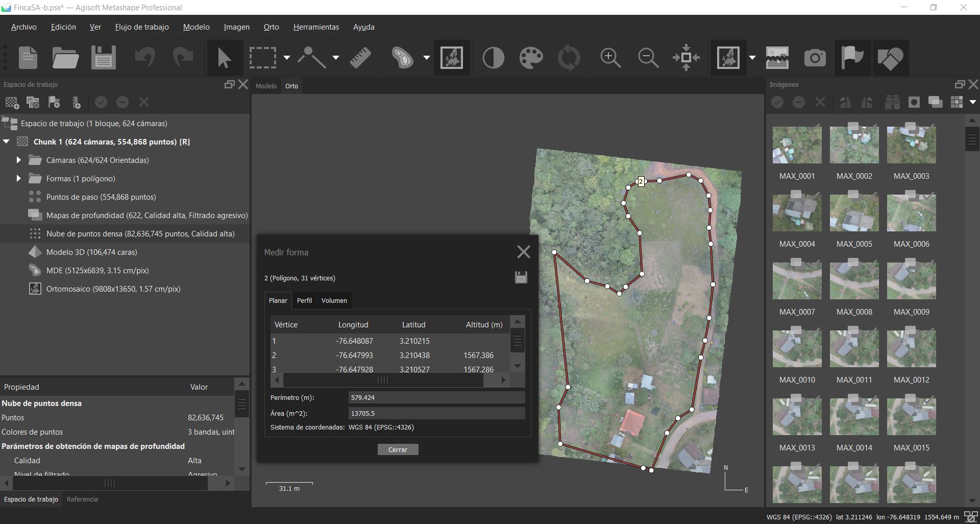Screen dimensions: 980x524
Task: Switch to the Modelo view tab
Action: tap(266, 86)
